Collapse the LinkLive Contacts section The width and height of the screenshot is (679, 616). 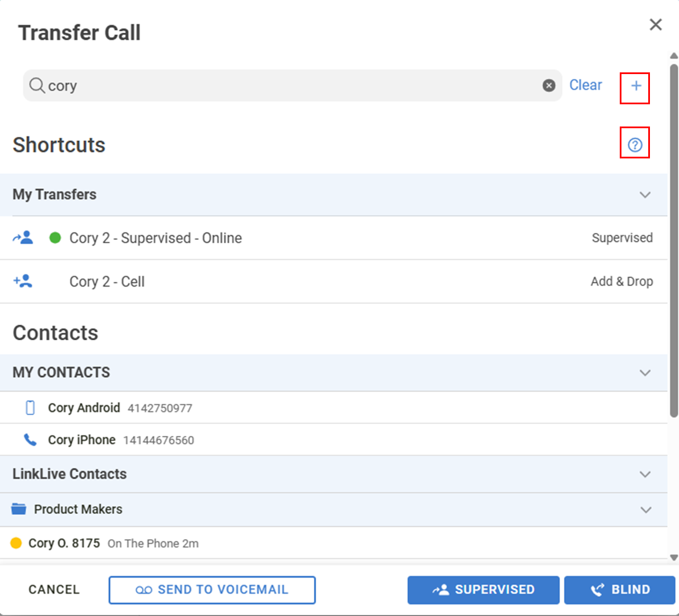pyautogui.click(x=645, y=474)
